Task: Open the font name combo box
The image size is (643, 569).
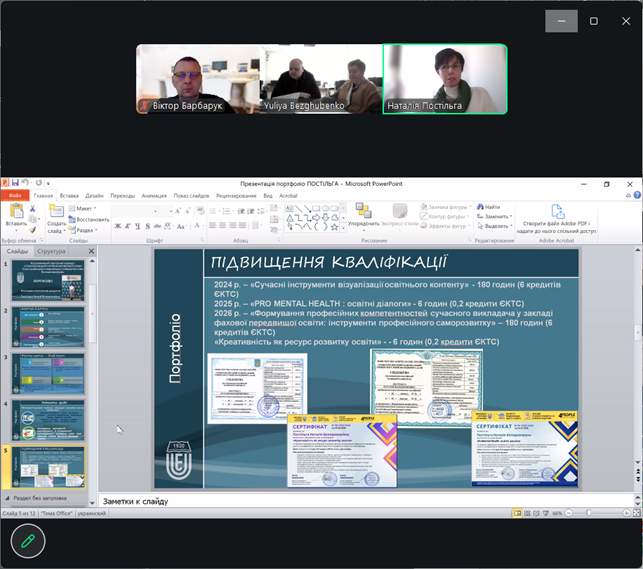Action: [x=136, y=211]
